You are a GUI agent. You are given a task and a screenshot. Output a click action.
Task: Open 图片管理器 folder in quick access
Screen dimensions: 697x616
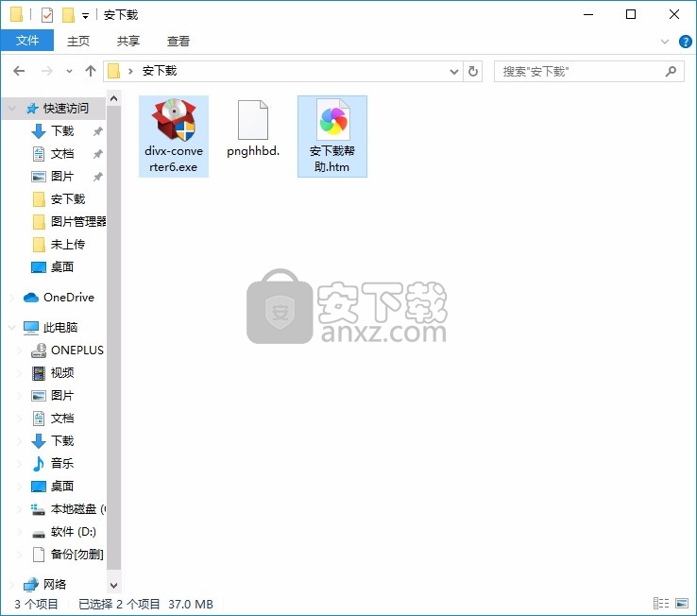[77, 221]
